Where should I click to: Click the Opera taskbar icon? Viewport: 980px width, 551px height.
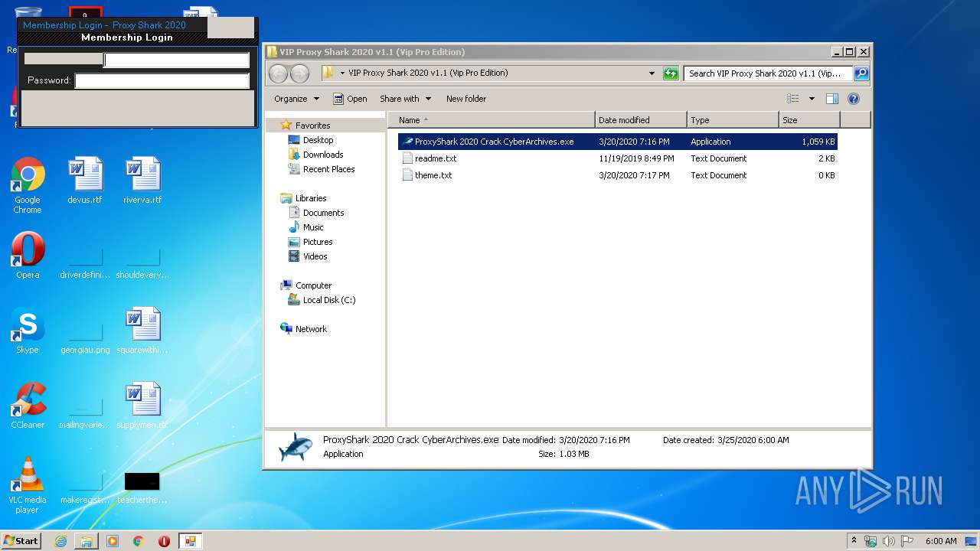[x=164, y=541]
